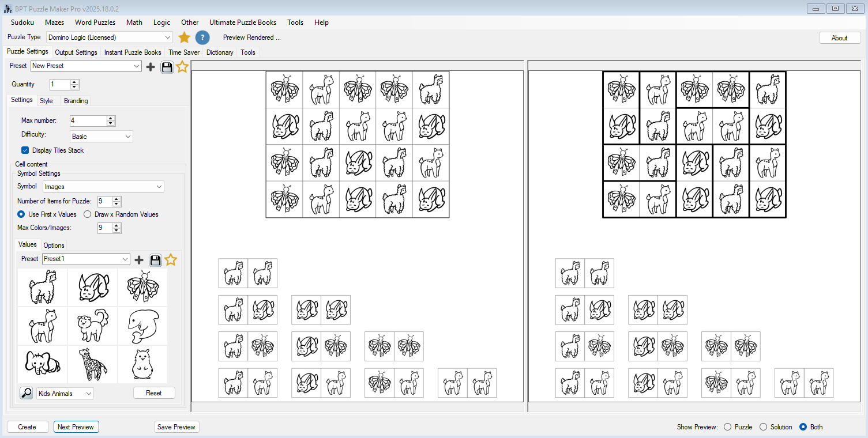Switch to the Output Settings tab
868x438 pixels.
tap(76, 52)
